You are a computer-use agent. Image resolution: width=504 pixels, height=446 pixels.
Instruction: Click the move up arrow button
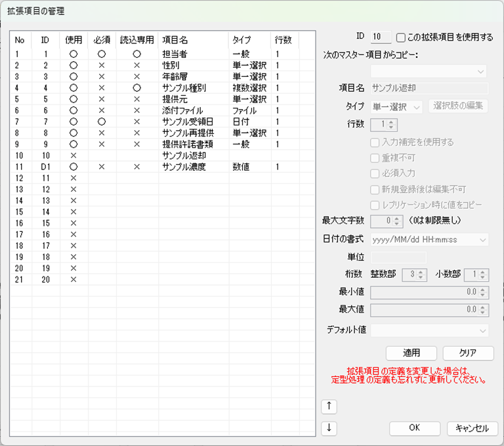point(329,407)
